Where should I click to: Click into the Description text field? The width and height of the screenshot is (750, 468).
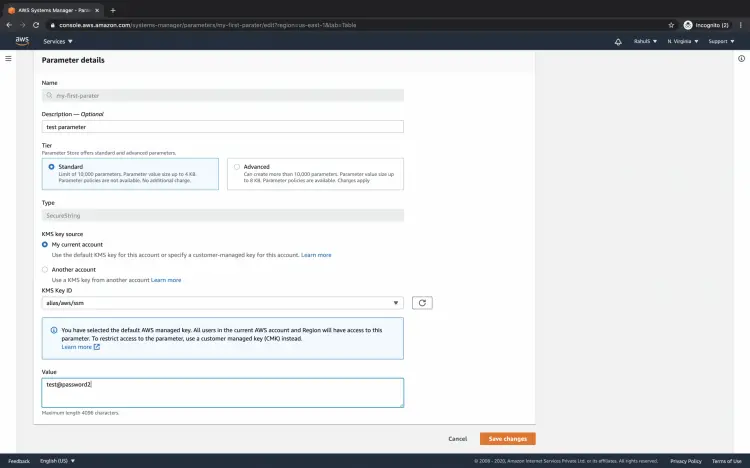point(222,127)
